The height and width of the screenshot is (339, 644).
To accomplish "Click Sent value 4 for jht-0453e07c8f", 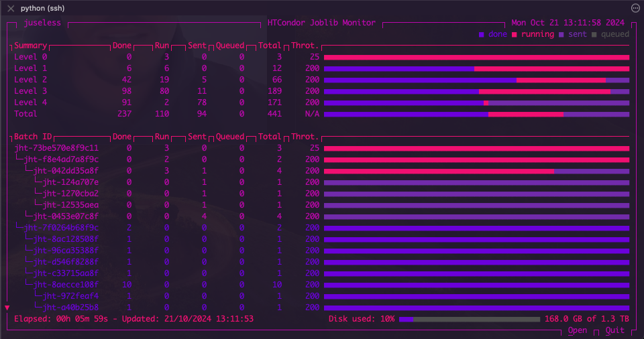I will pos(204,216).
